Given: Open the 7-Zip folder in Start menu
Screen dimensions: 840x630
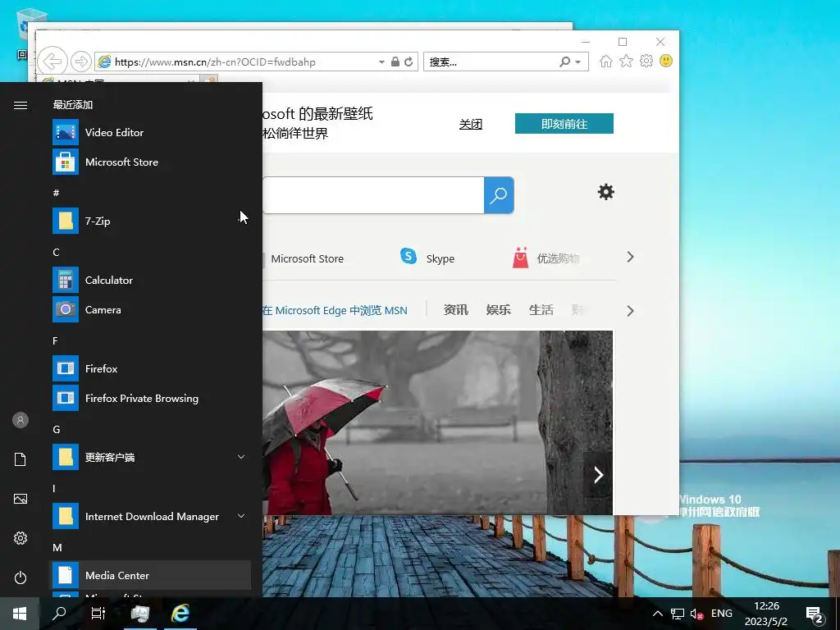Looking at the screenshot, I should point(150,221).
